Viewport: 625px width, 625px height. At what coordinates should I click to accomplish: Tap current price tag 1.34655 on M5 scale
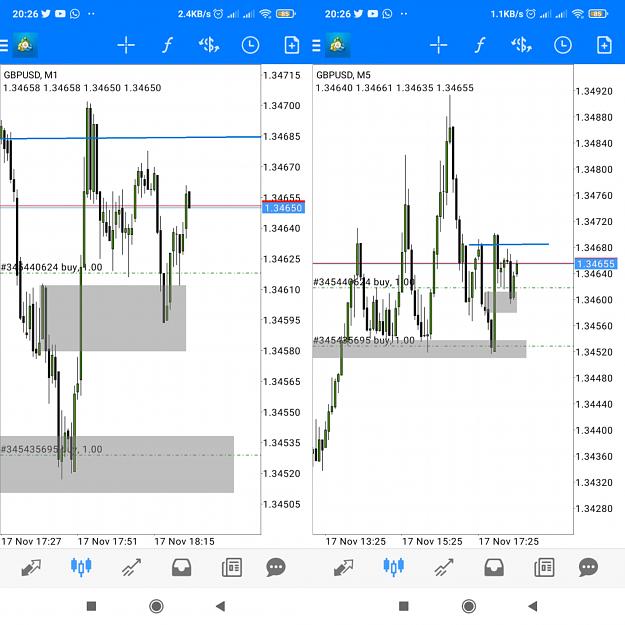596,263
